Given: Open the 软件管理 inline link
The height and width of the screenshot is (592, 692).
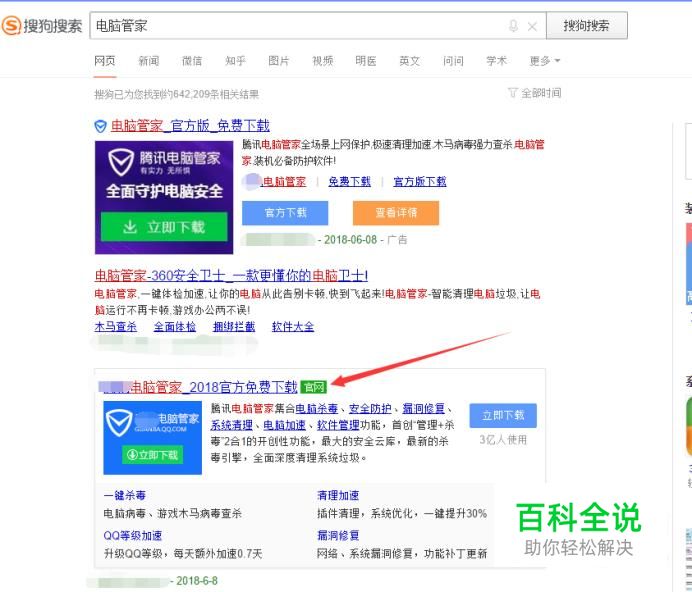Looking at the screenshot, I should pos(338,425).
